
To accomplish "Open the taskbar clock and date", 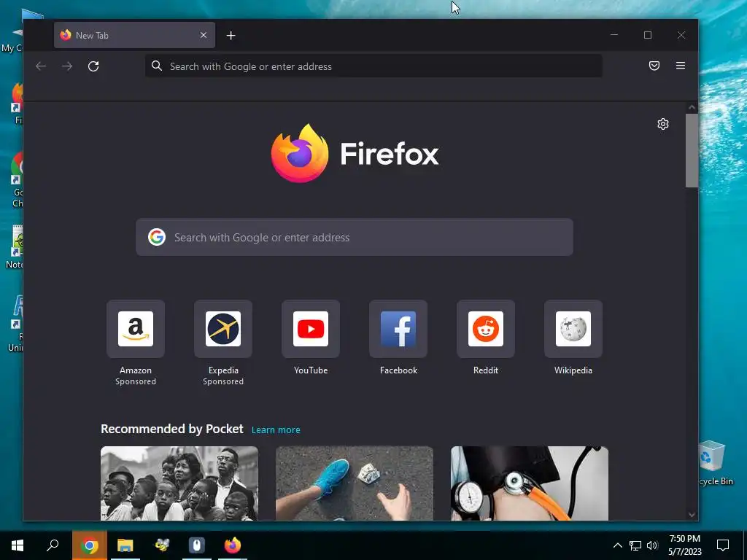I will click(684, 545).
